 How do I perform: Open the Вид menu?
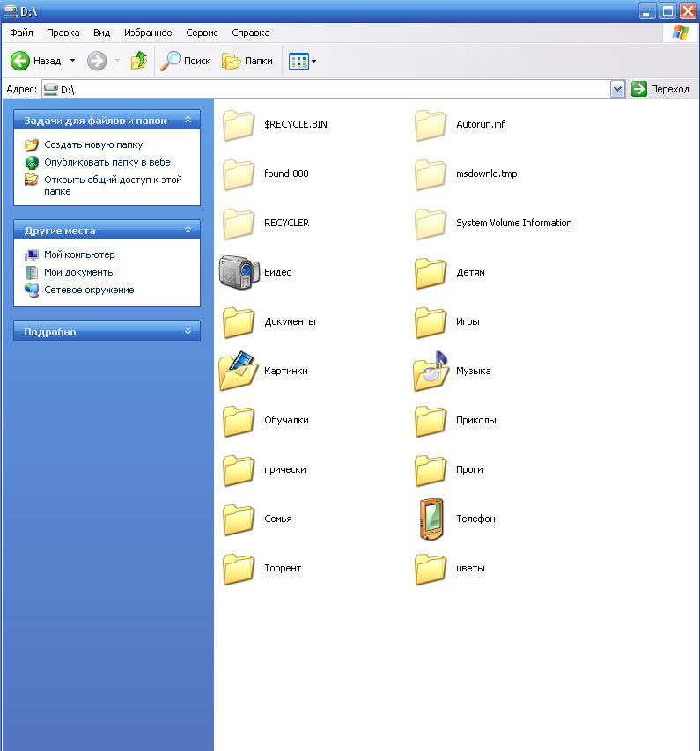tap(101, 33)
